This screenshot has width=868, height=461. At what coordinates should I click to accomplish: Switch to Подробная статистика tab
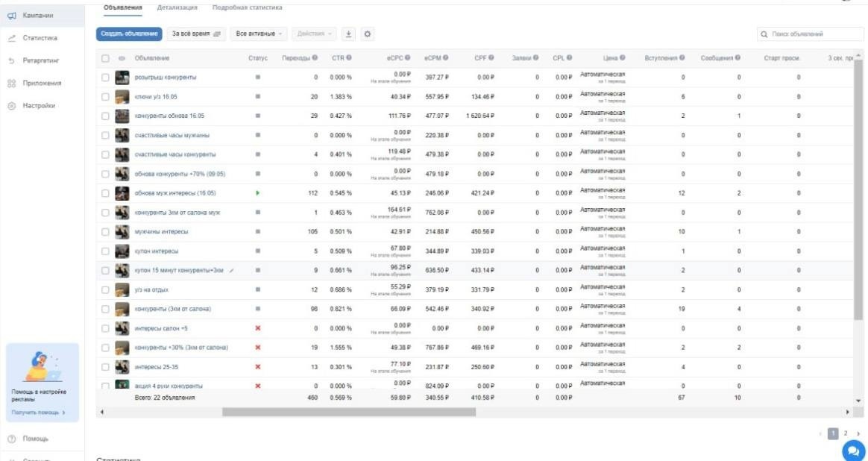point(248,7)
